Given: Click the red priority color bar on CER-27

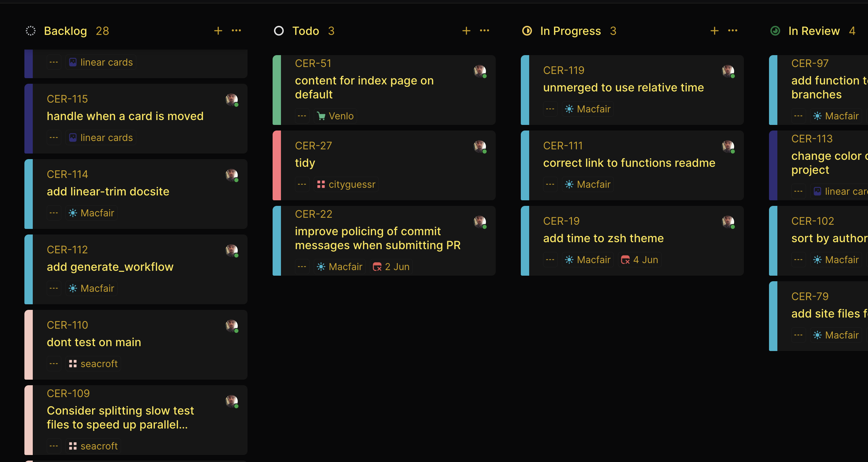Looking at the screenshot, I should 277,165.
